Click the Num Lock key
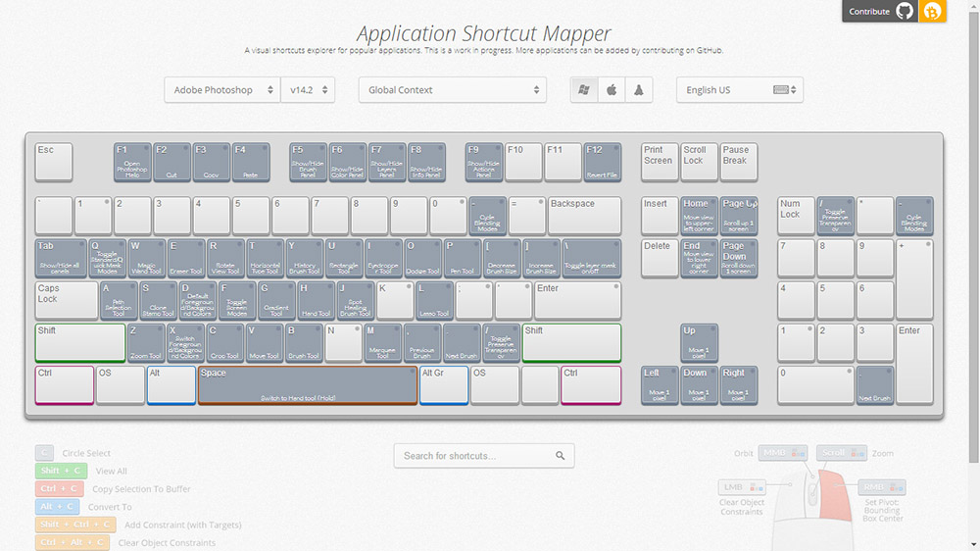 click(796, 216)
